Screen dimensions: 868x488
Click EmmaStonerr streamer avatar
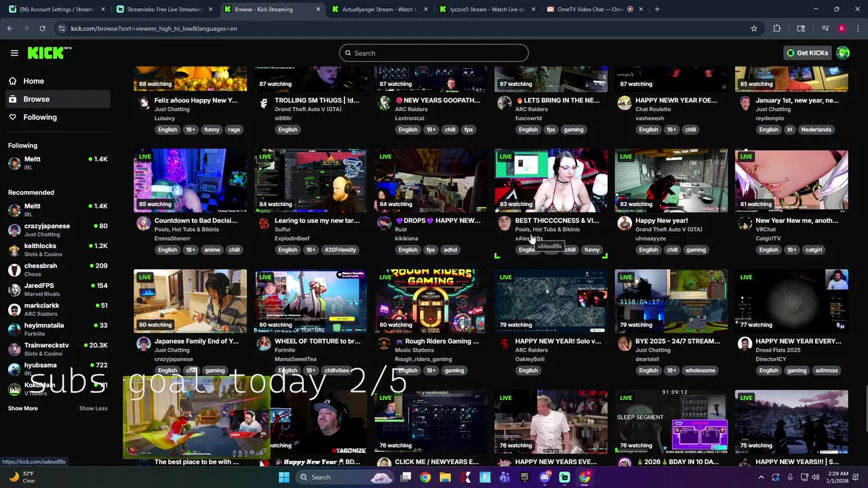coord(144,224)
